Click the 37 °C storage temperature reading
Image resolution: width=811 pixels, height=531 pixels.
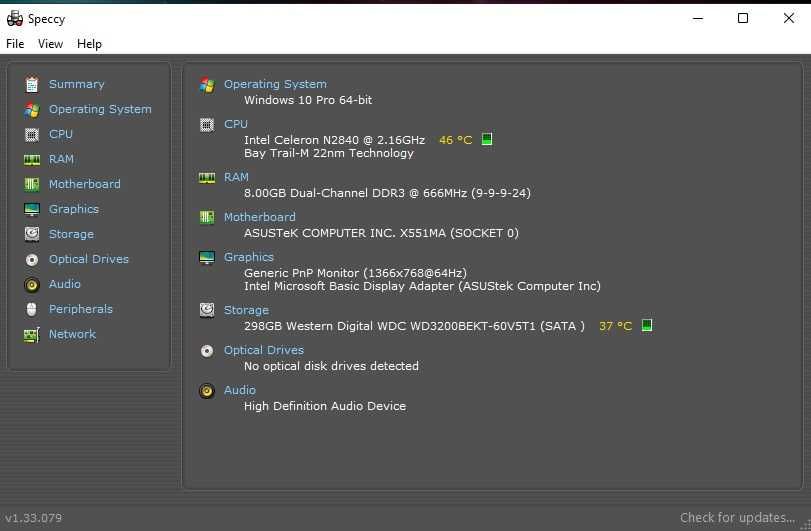coord(615,326)
